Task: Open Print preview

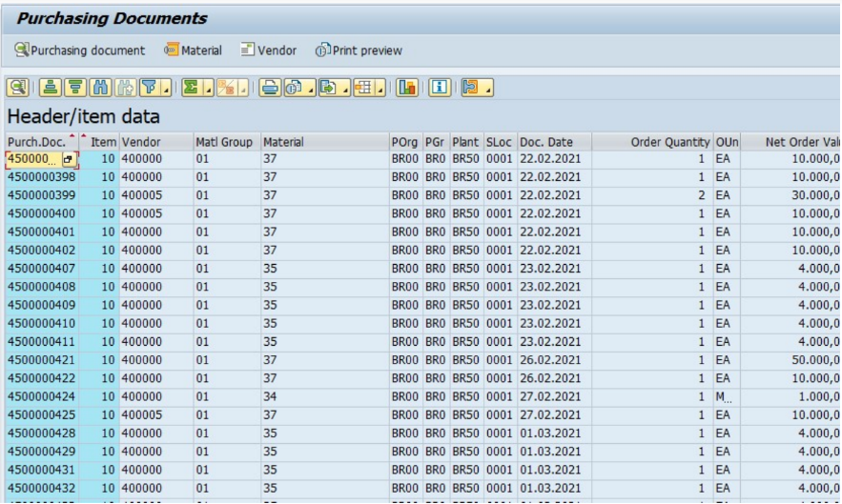Action: click(x=359, y=50)
